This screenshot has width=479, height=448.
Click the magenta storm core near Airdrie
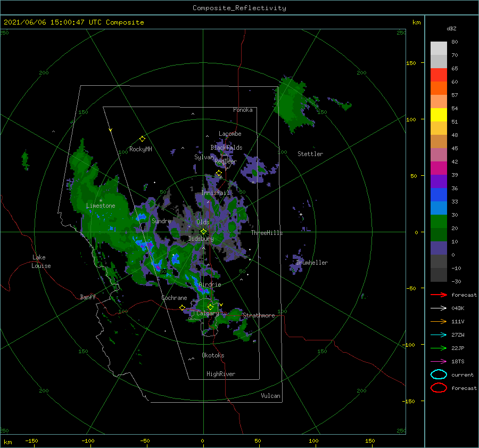[x=201, y=289]
